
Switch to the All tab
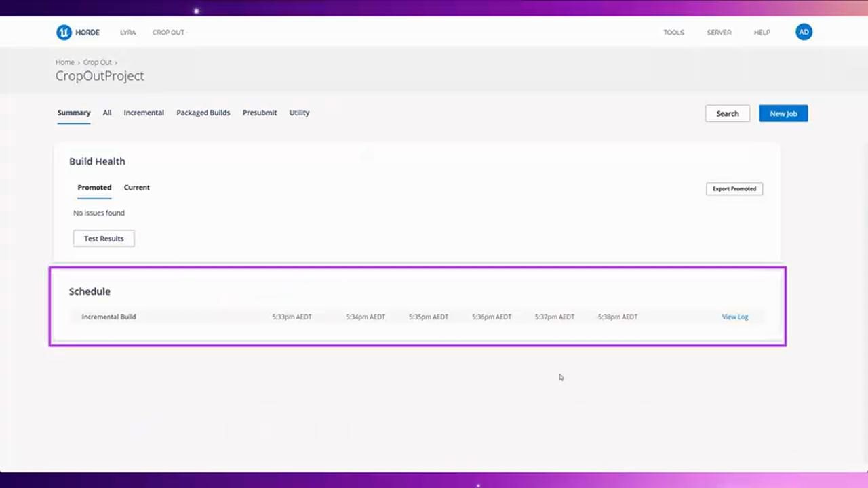[x=107, y=113]
